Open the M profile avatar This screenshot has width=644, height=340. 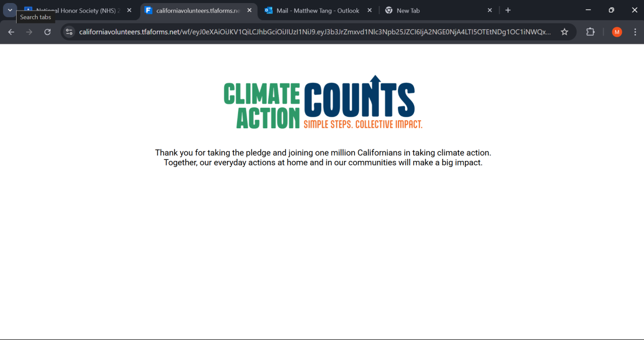point(617,32)
